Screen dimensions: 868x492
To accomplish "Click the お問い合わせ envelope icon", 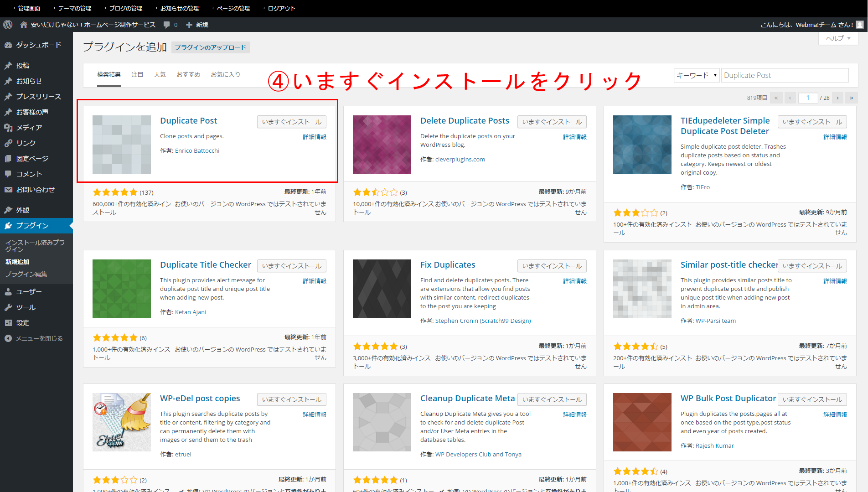I will coord(8,190).
